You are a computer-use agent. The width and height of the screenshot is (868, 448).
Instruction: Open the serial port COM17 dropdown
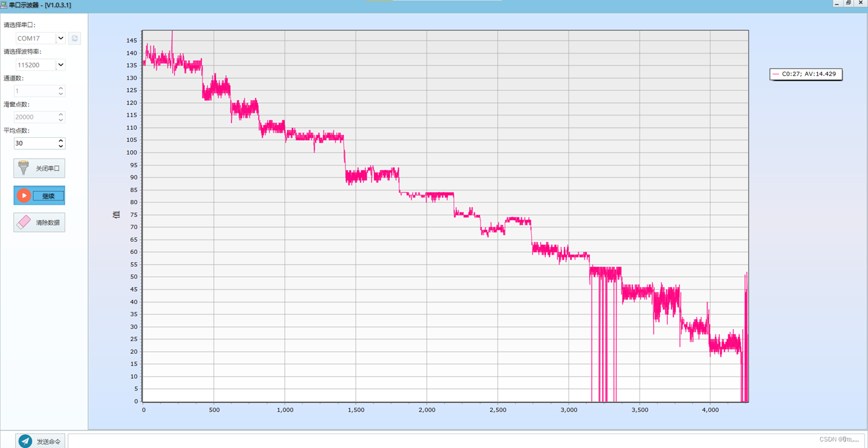(60, 38)
